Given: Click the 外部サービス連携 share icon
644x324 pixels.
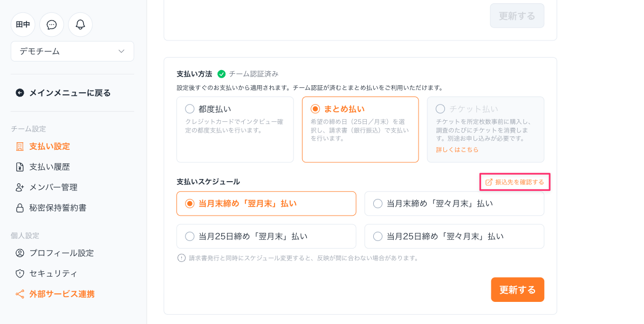Looking at the screenshot, I should point(20,294).
